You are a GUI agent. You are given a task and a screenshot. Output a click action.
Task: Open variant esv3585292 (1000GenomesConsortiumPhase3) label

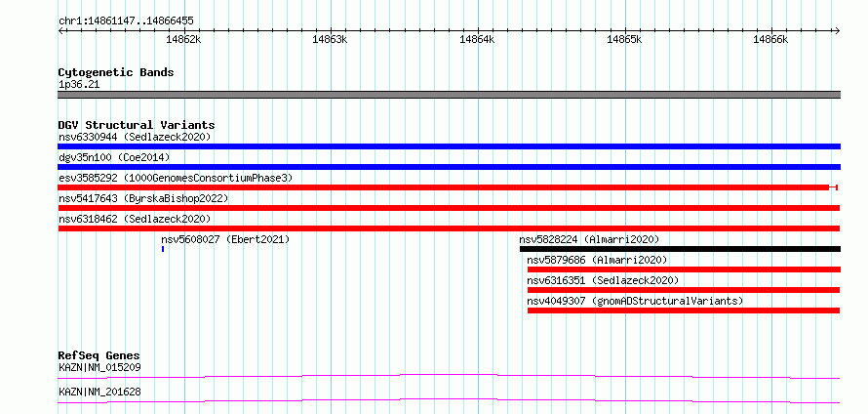[x=176, y=178]
